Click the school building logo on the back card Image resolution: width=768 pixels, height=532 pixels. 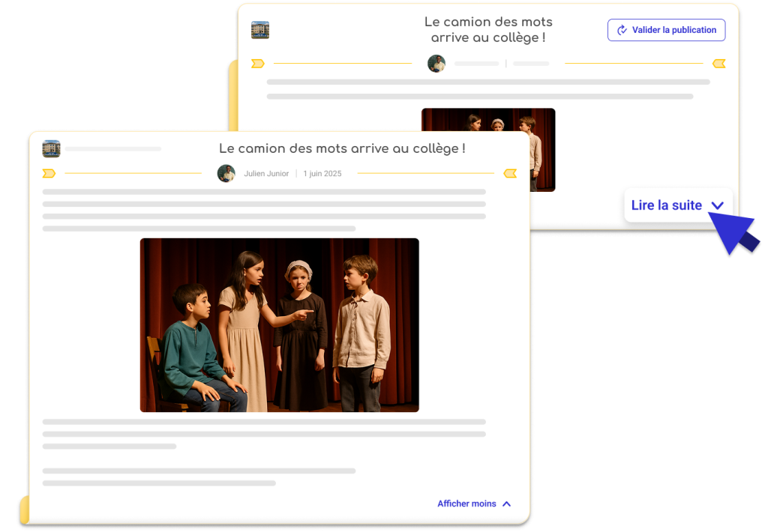[260, 30]
